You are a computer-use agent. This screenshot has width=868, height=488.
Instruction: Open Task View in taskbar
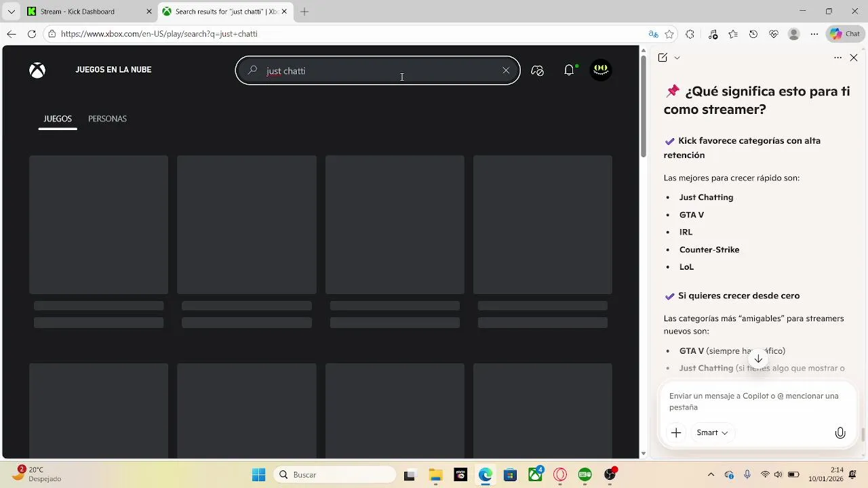pos(410,475)
